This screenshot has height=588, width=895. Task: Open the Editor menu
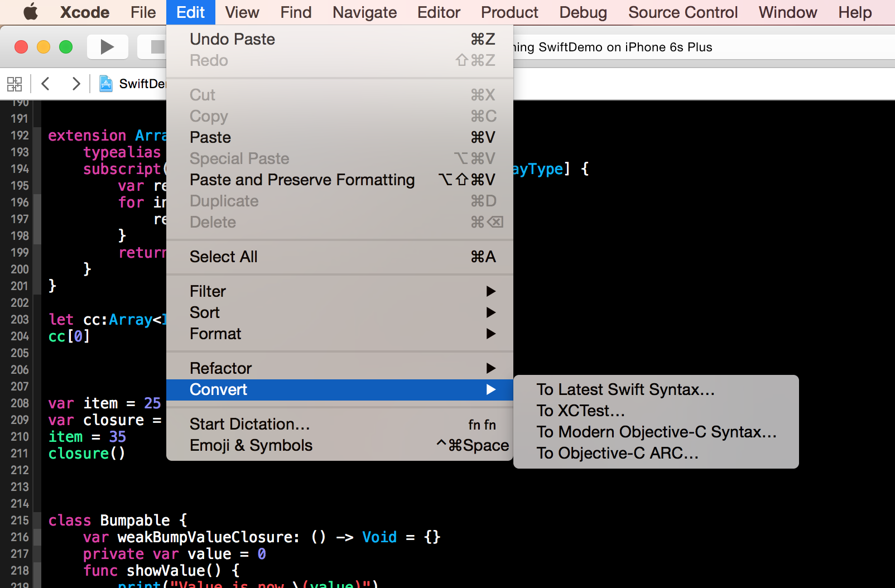439,12
